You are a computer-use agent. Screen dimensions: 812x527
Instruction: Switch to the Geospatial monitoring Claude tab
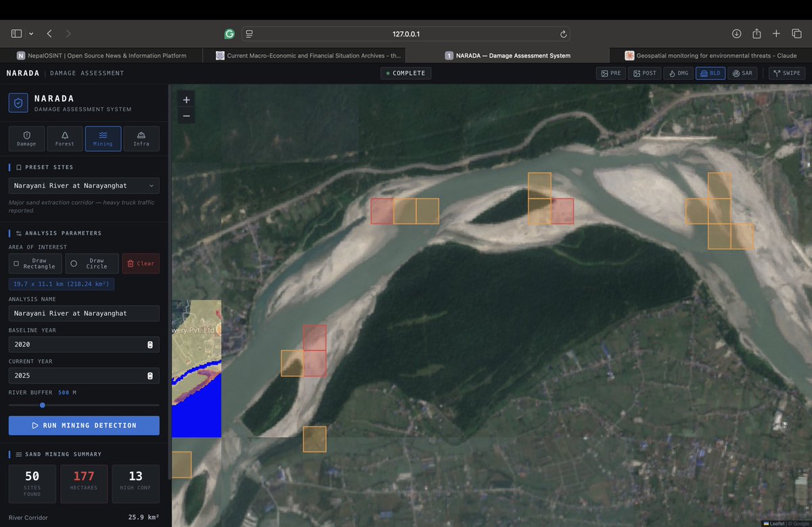710,55
